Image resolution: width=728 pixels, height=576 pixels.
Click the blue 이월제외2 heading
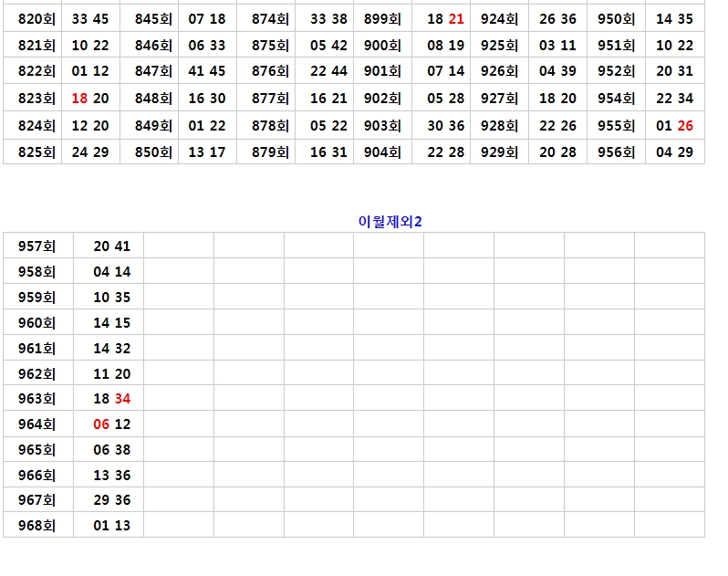point(390,220)
